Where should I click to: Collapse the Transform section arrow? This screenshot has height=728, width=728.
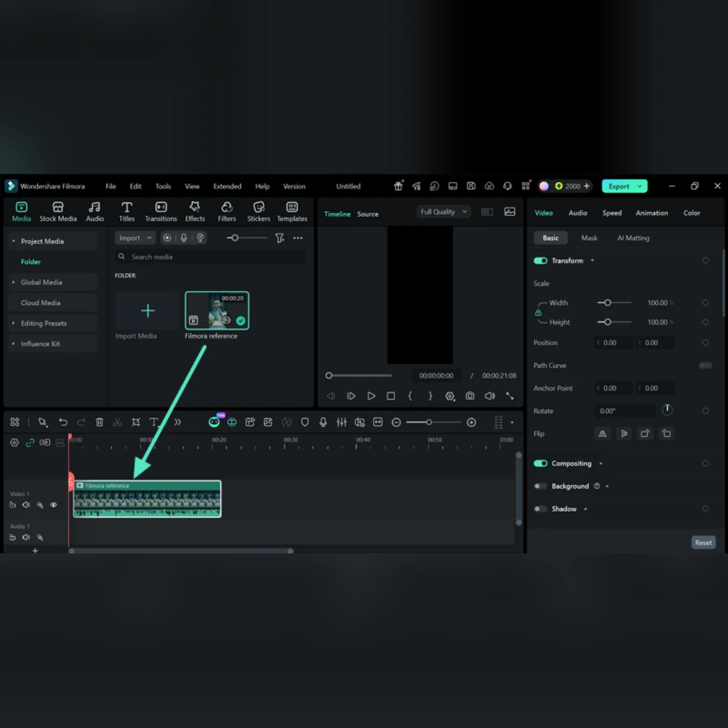coord(593,261)
